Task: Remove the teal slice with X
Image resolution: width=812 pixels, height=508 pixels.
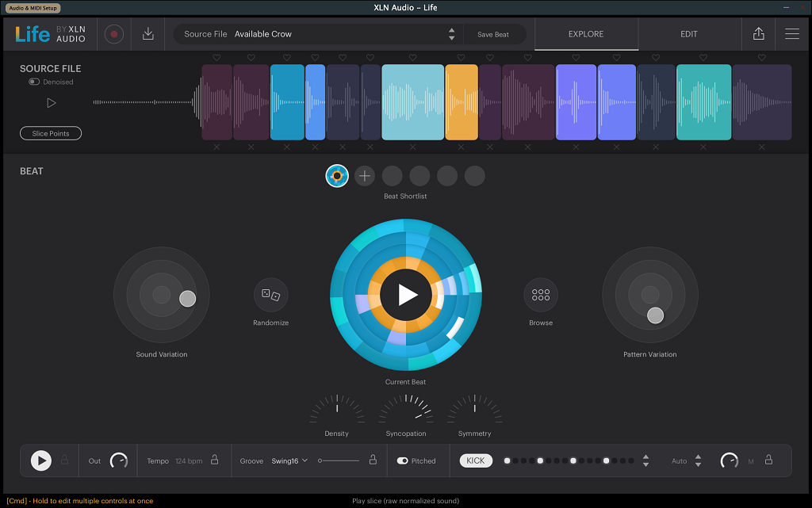Action: tap(703, 147)
